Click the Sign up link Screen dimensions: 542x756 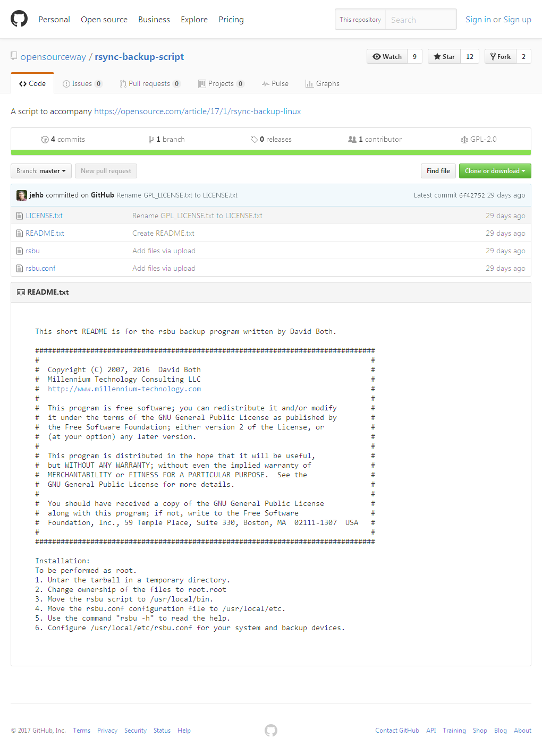pyautogui.click(x=517, y=19)
